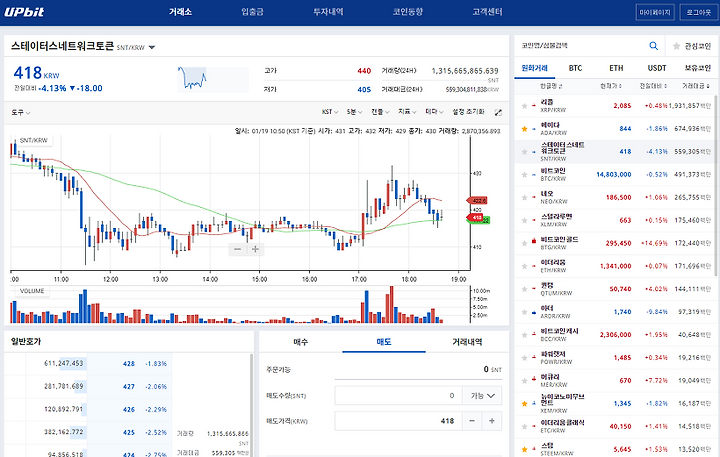720x457 pixels.
Task: Decrease sell price with minus stepper
Action: [x=472, y=421]
